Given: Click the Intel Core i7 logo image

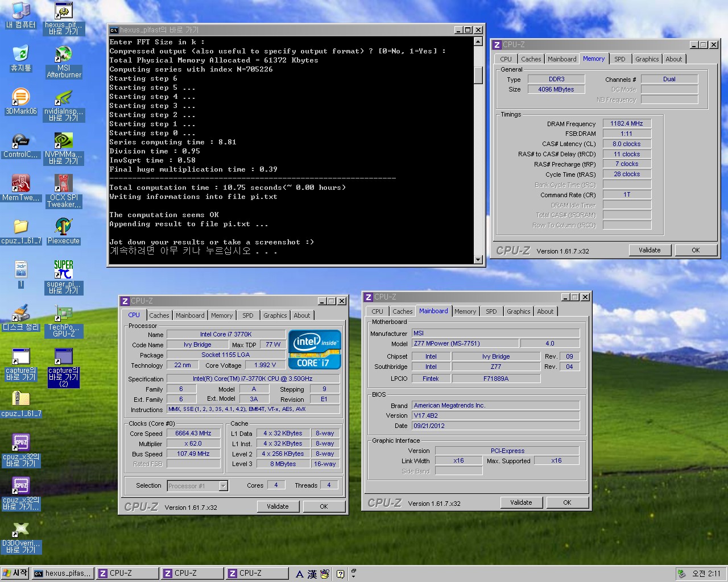Looking at the screenshot, I should [315, 350].
